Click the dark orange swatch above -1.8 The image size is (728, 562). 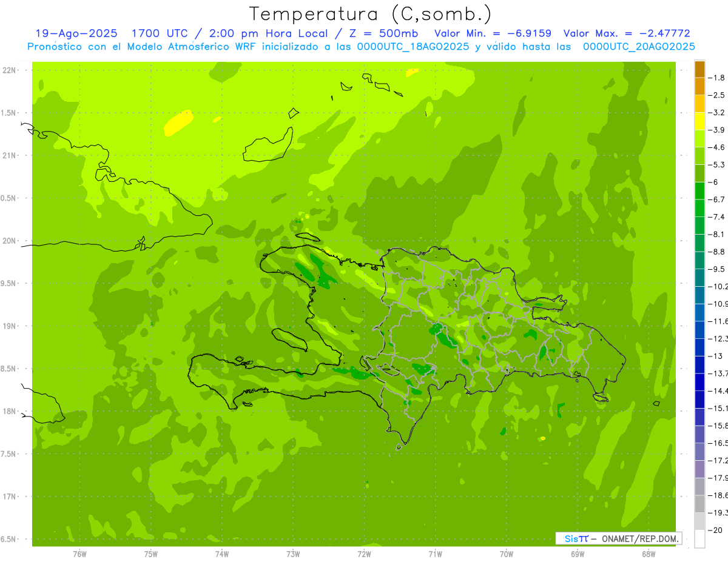pyautogui.click(x=699, y=70)
